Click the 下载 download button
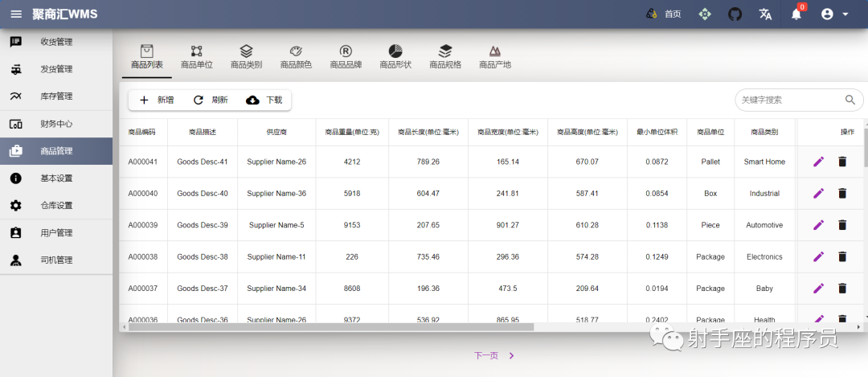 click(x=264, y=100)
